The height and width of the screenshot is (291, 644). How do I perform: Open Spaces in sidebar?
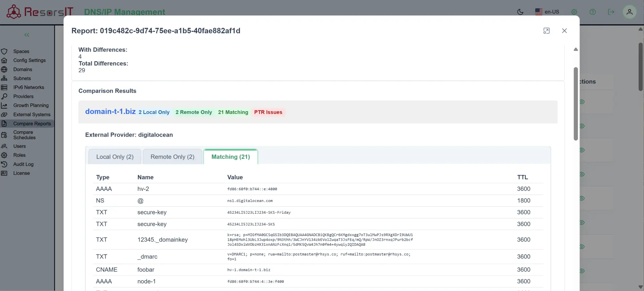click(x=21, y=51)
